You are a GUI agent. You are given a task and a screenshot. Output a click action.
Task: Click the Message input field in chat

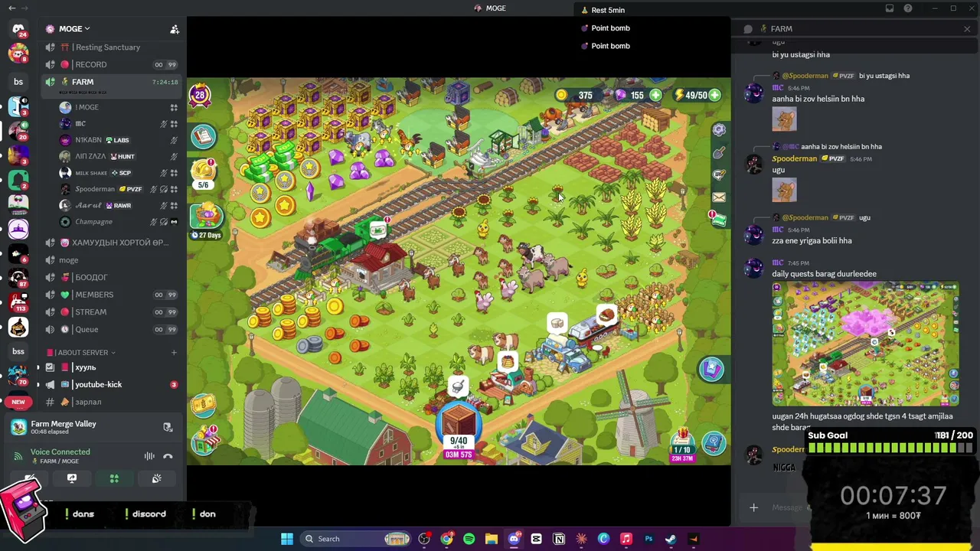(787, 507)
